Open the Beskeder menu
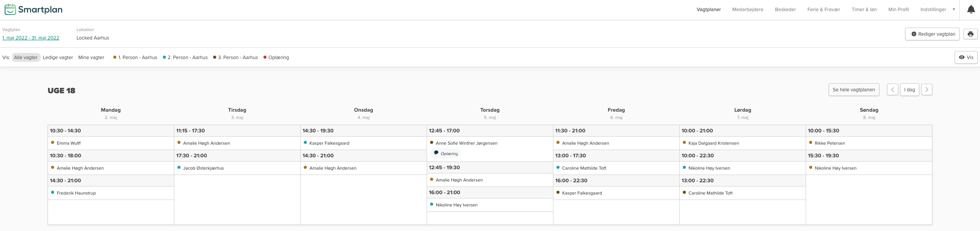 (785, 10)
